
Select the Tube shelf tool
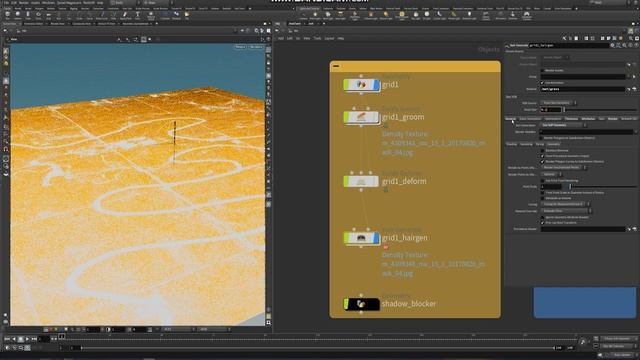coord(28,15)
